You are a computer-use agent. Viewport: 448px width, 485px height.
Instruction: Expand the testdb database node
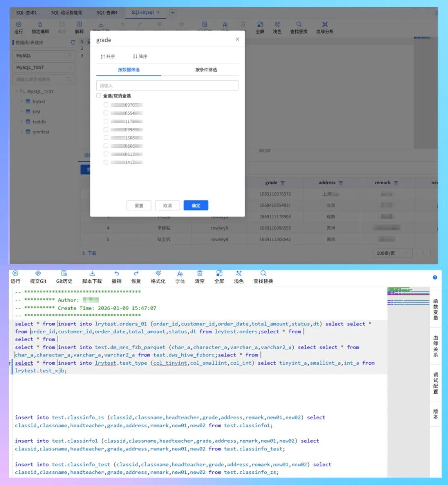(22, 122)
